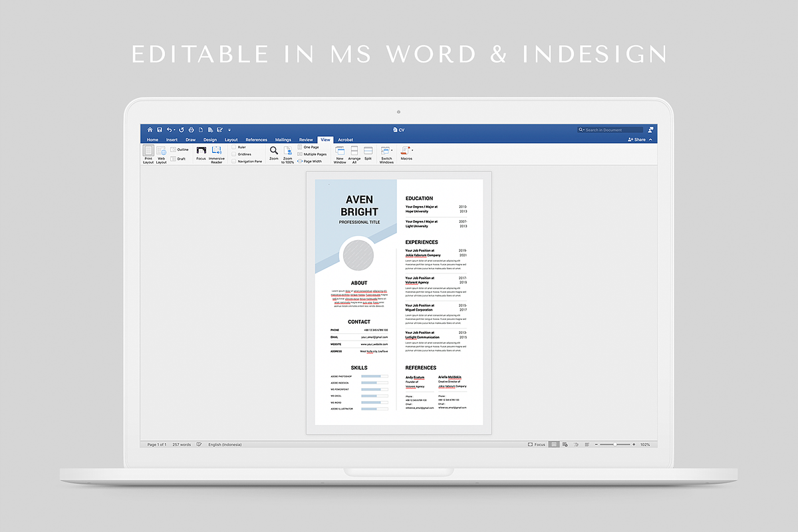Select the Layout ribbon tab
The image size is (798, 532).
pos(231,140)
